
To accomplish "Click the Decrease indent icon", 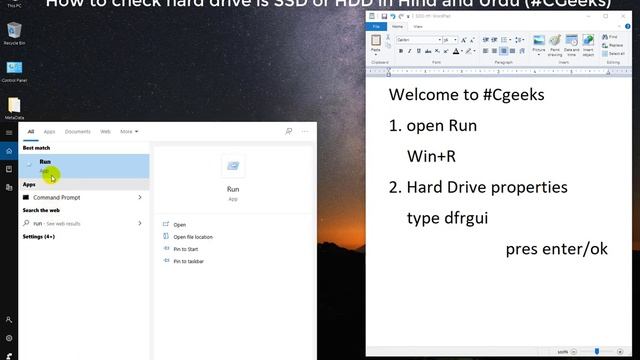I will click(486, 40).
